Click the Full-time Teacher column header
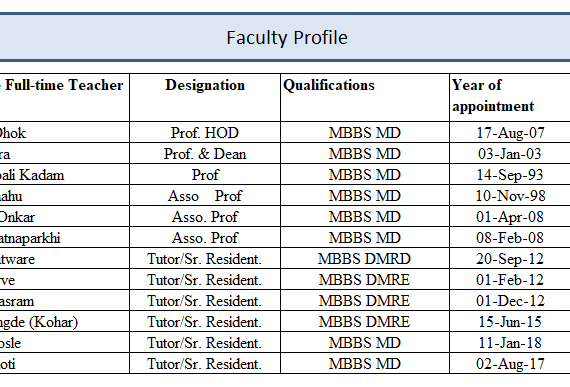 (64, 97)
